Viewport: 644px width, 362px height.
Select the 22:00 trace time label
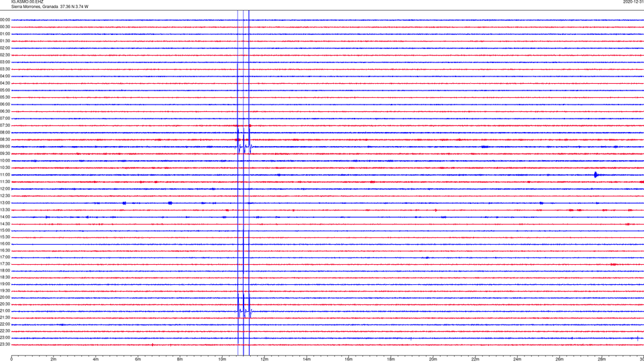click(5, 324)
